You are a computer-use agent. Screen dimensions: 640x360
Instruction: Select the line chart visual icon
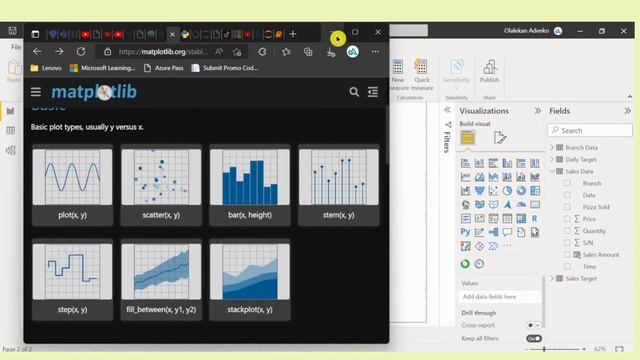(465, 177)
